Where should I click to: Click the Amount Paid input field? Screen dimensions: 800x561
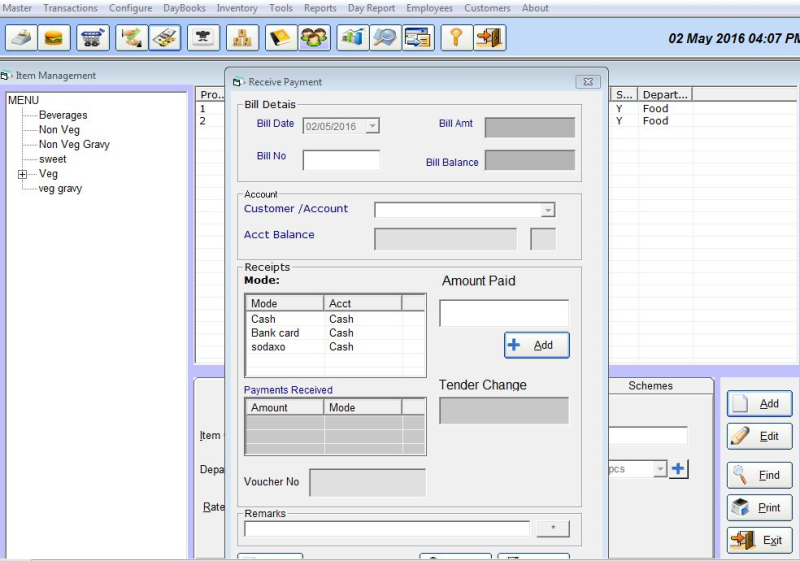tap(504, 313)
